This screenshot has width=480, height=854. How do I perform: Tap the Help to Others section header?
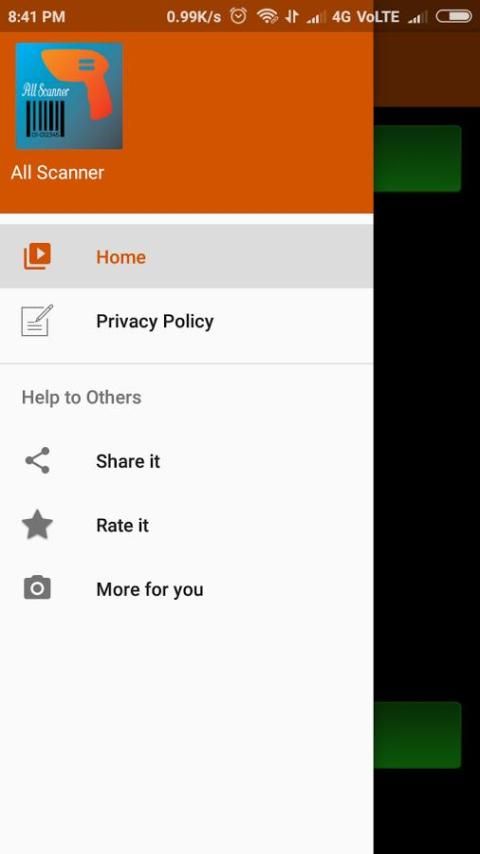tap(81, 397)
